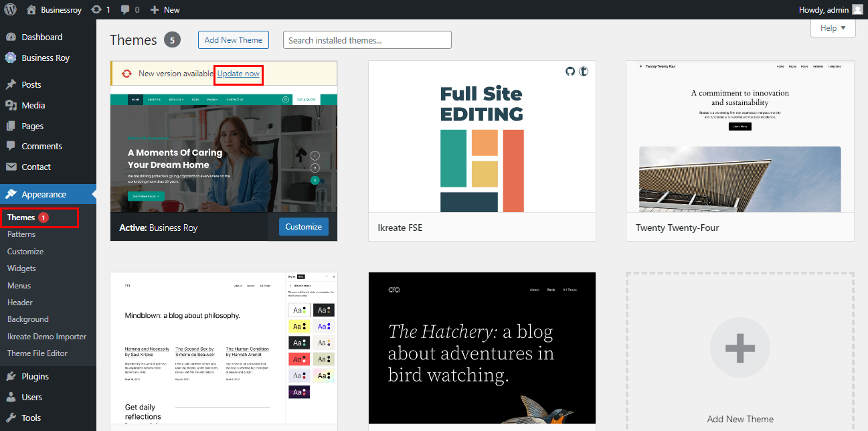
Task: Click the WordPress logo icon
Action: [10, 10]
